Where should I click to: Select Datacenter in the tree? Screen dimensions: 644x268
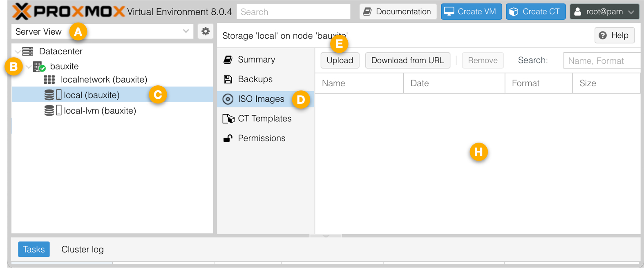coord(61,51)
